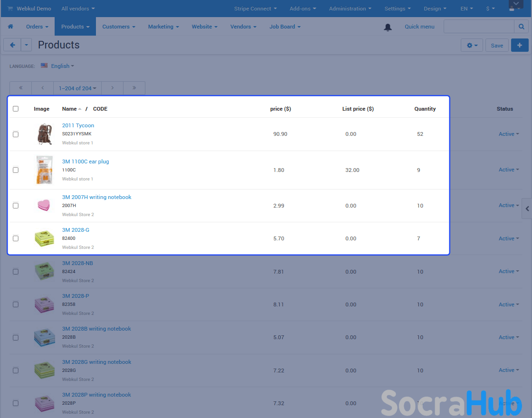Click the search magnifier button
This screenshot has width=532, height=418.
522,27
